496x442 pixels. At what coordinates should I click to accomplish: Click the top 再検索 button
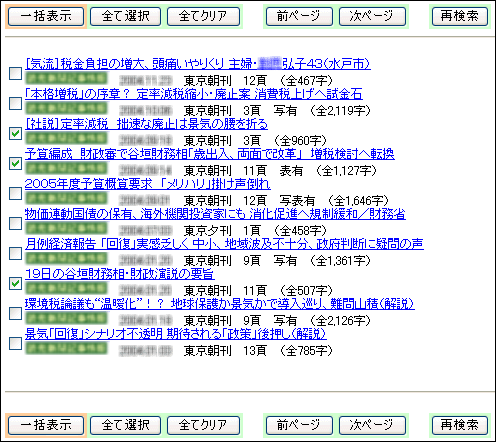click(460, 16)
